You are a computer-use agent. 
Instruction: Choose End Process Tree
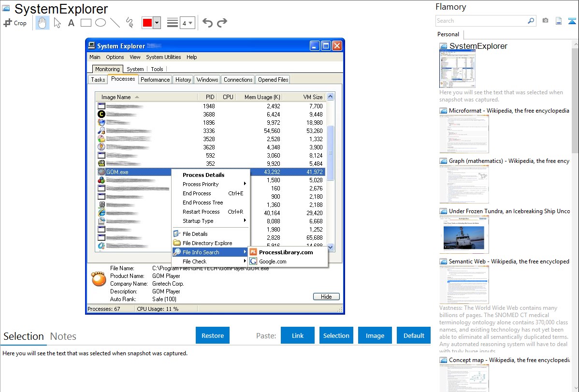click(x=211, y=203)
